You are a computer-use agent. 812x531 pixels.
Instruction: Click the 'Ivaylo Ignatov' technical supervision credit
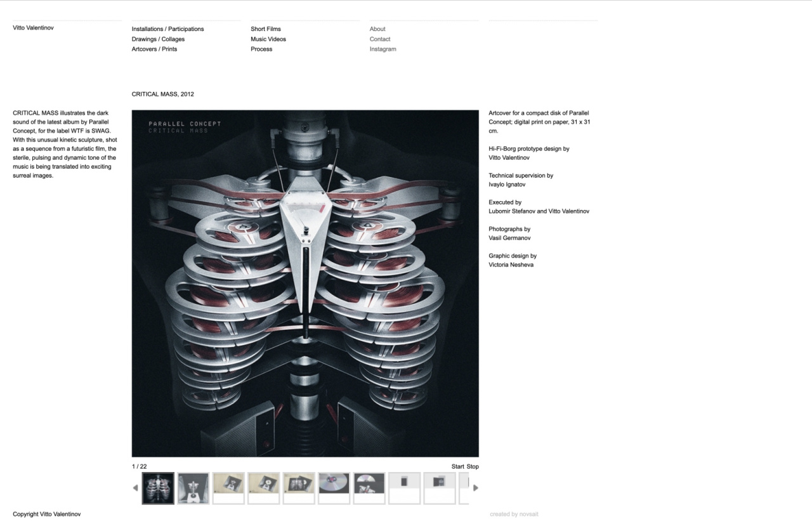(507, 185)
